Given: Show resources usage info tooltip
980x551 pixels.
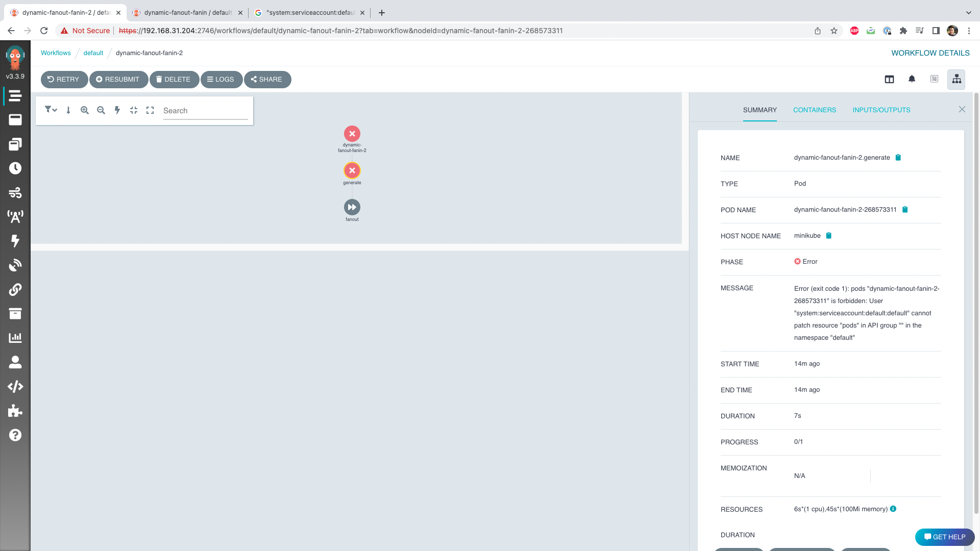Looking at the screenshot, I should pyautogui.click(x=893, y=509).
